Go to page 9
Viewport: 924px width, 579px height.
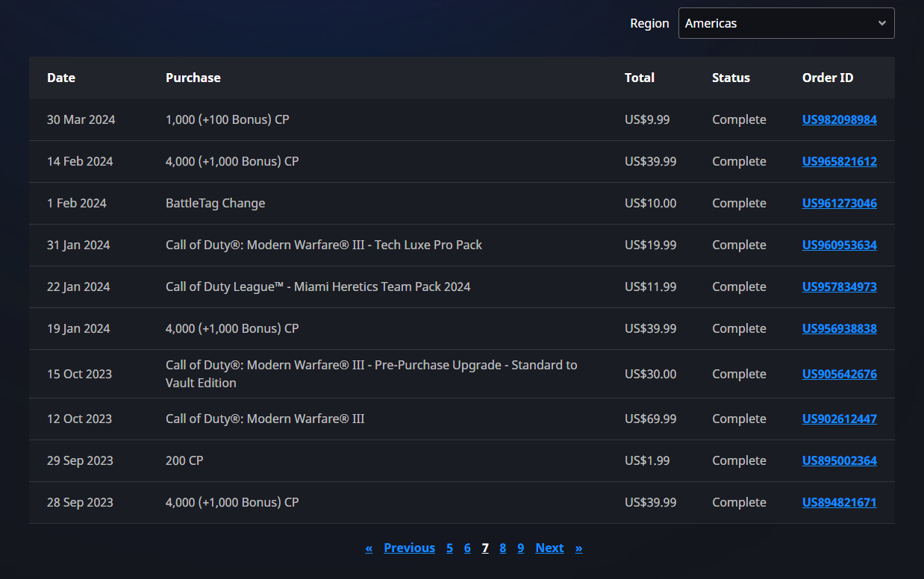pos(520,548)
